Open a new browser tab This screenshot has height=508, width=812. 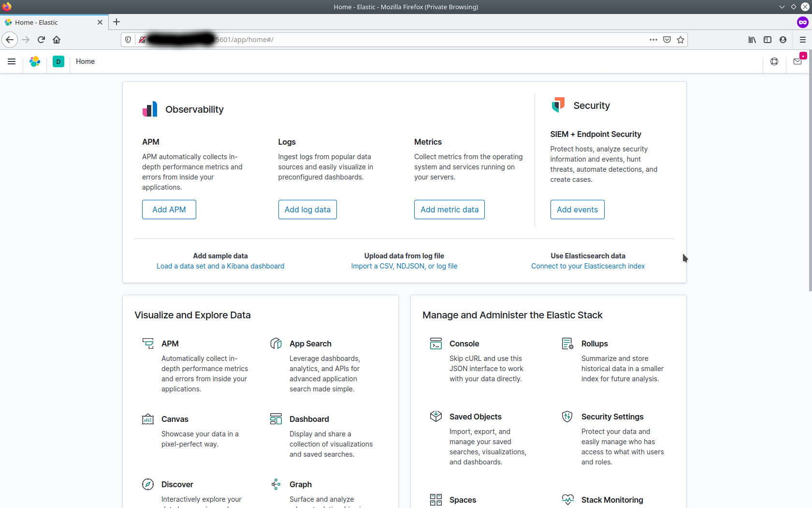pos(116,22)
